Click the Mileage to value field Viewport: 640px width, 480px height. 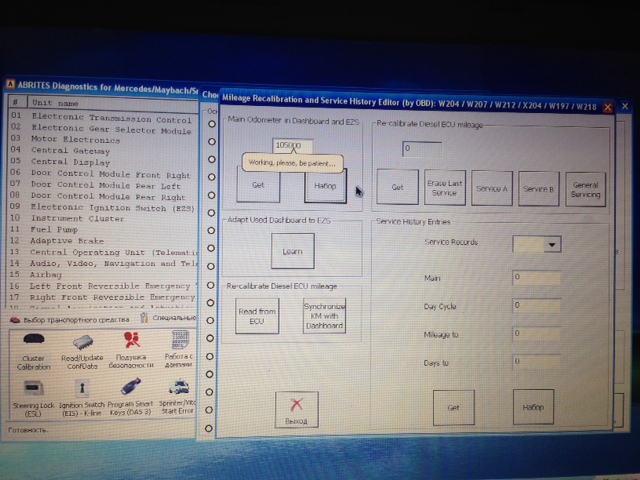tap(536, 333)
